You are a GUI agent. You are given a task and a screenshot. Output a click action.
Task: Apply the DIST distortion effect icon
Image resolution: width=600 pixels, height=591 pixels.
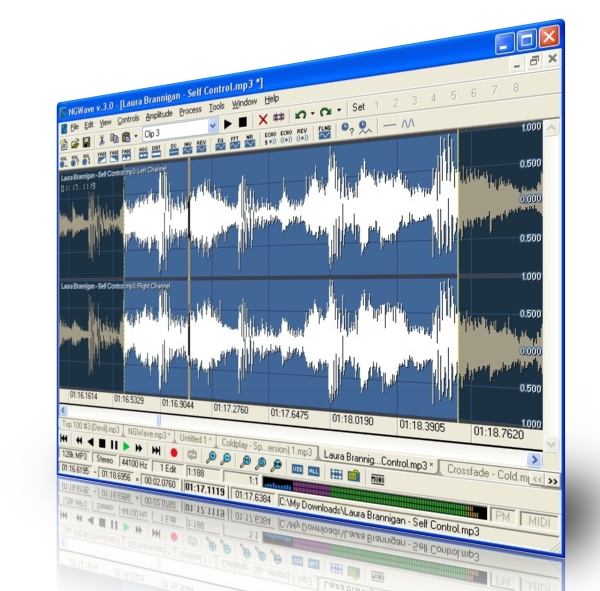coord(156,151)
